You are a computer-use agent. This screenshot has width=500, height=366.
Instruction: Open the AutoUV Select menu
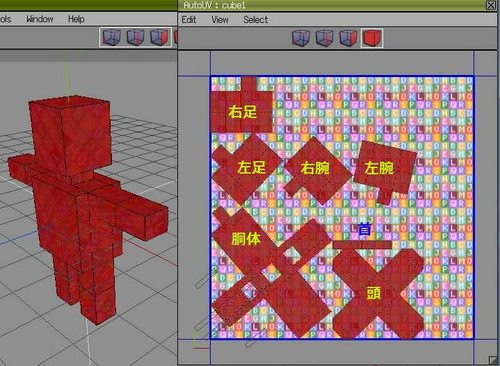[255, 20]
